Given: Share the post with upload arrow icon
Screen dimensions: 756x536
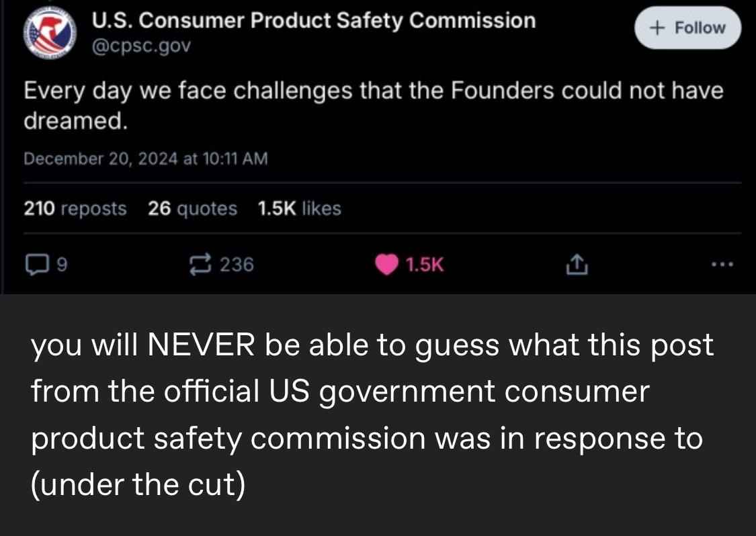Looking at the screenshot, I should click(x=577, y=265).
